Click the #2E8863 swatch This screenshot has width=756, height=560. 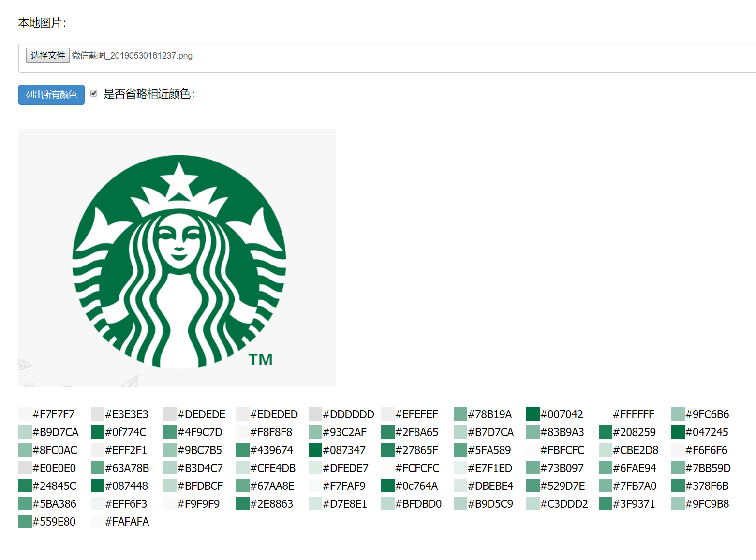pos(243,503)
